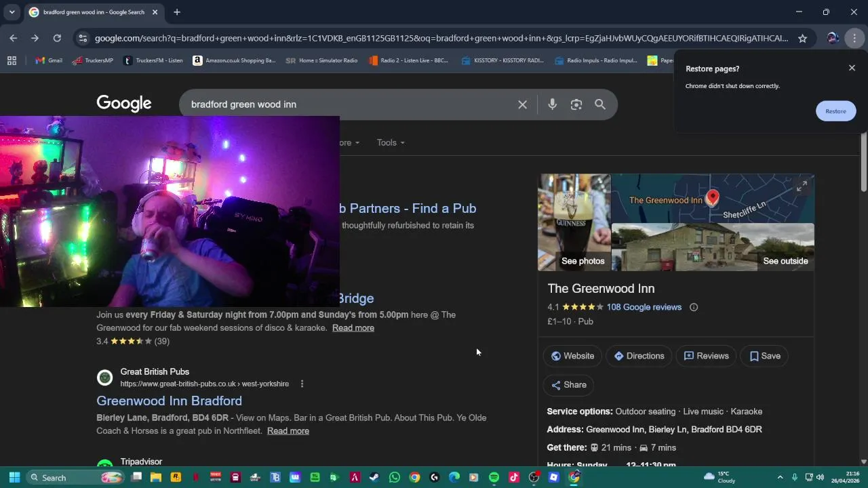
Task: Bookmark this page with the star icon
Action: pyautogui.click(x=802, y=39)
